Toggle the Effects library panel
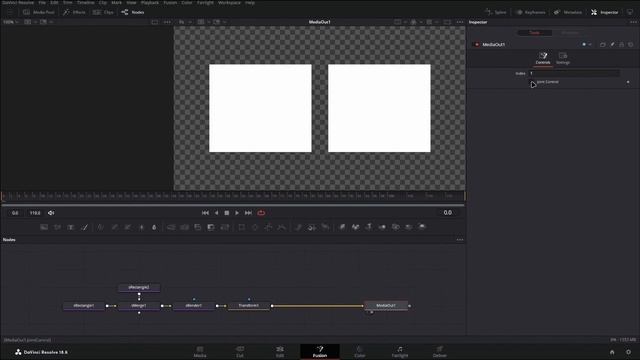The image size is (640, 360). coord(74,12)
